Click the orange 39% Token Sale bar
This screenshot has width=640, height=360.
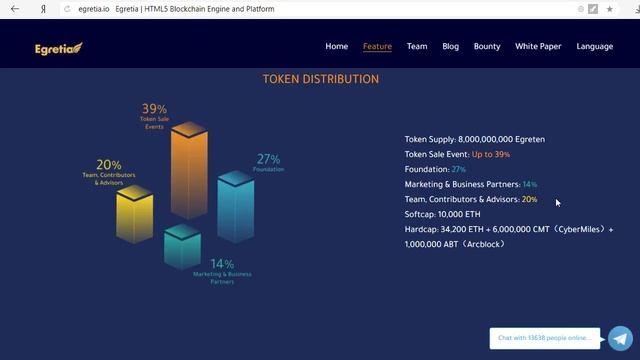(x=189, y=170)
